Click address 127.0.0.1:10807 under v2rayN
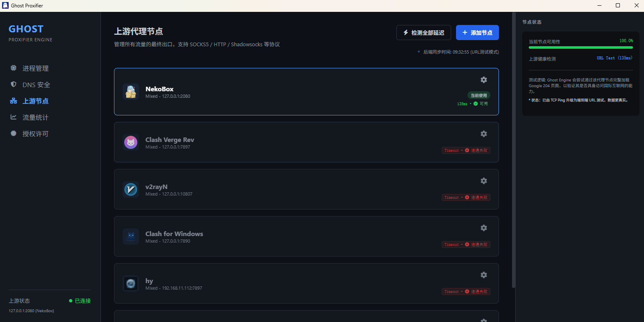The height and width of the screenshot is (322, 644). tap(177, 194)
